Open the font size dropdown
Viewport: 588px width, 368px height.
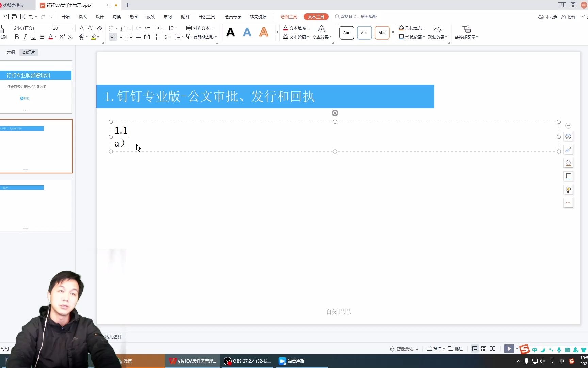73,28
